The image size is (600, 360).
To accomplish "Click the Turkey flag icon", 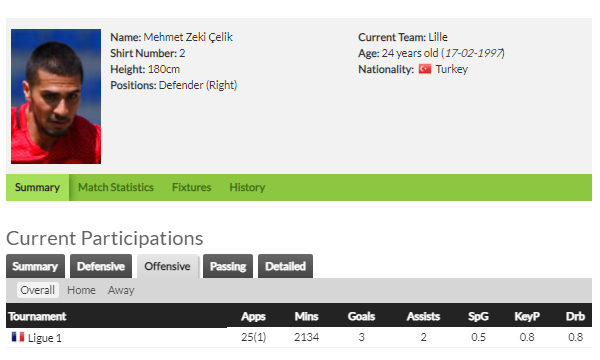I will (x=424, y=69).
